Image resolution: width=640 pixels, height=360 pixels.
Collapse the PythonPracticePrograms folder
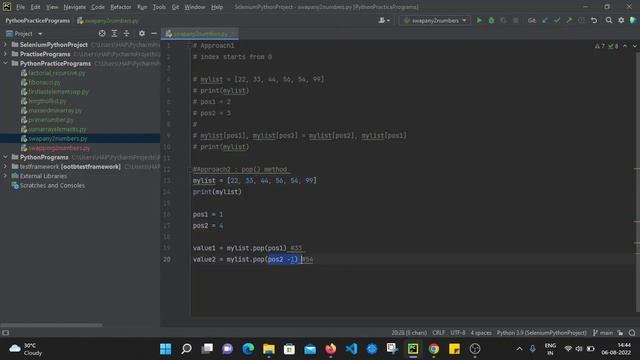coord(5,63)
